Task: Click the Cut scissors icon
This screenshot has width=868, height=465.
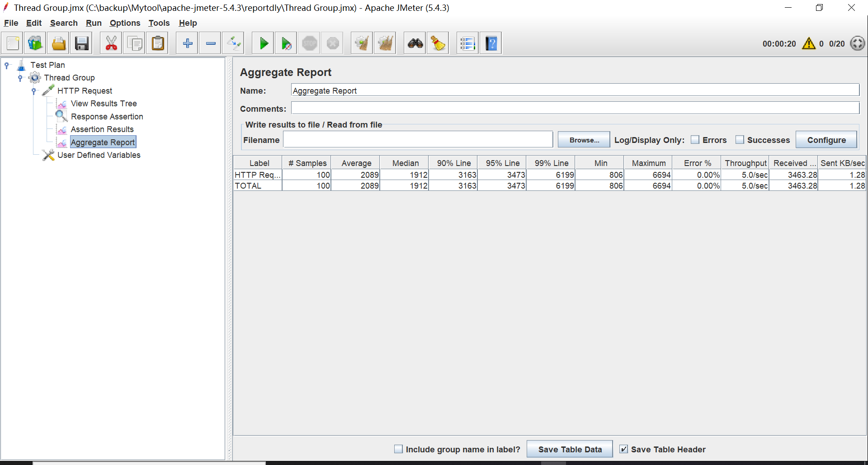Action: point(111,43)
